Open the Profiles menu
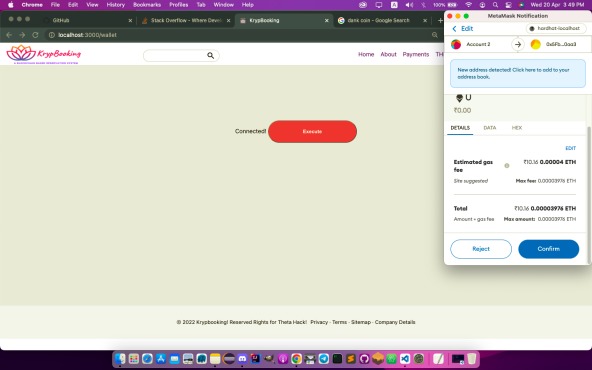The height and width of the screenshot is (370, 592). pyautogui.click(x=179, y=5)
